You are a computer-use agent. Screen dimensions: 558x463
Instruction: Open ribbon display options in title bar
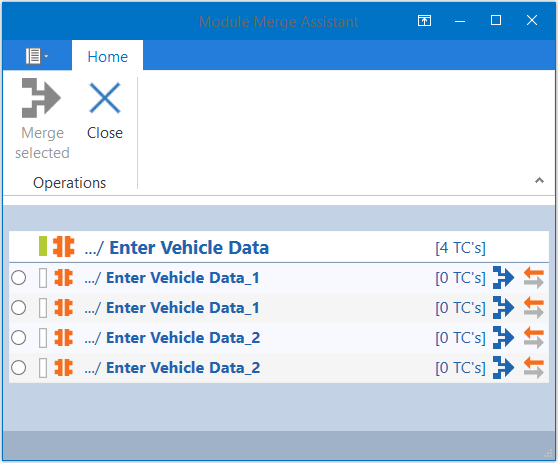click(424, 21)
